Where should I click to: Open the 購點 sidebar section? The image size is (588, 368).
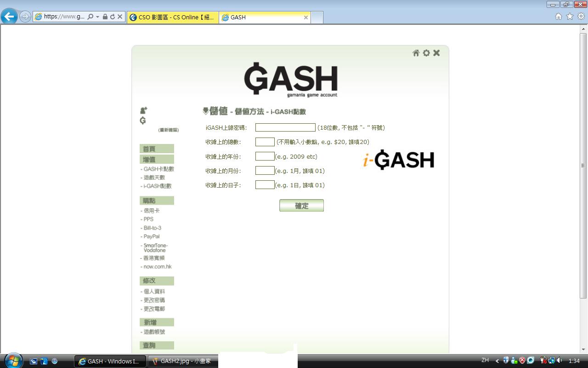click(157, 201)
